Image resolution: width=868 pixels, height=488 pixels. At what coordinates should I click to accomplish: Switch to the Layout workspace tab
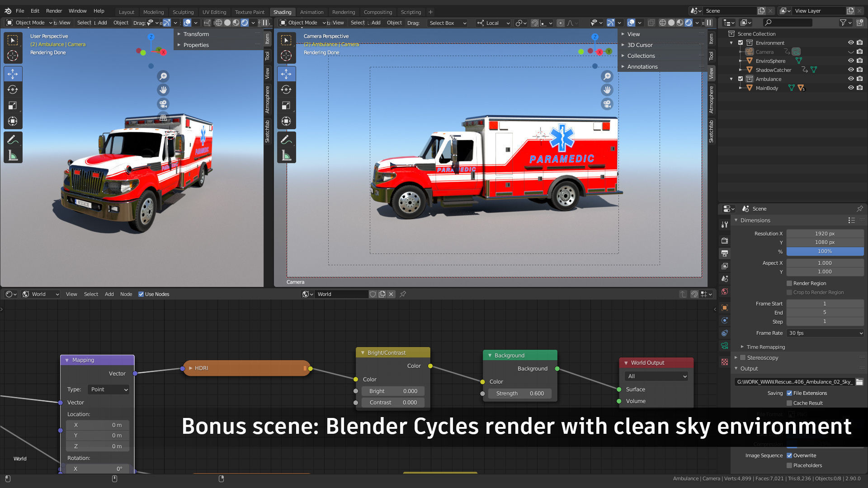[127, 12]
